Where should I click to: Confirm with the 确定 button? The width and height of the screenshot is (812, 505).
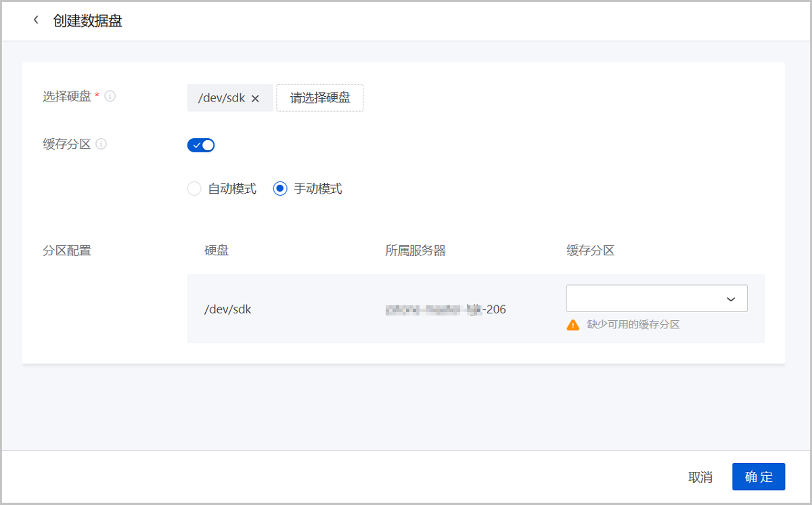point(759,477)
